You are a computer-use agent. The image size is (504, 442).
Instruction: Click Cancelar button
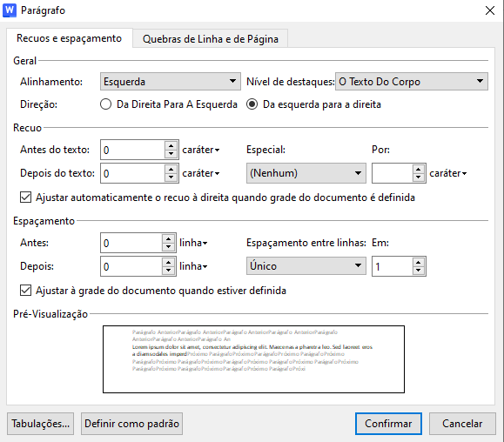pyautogui.click(x=462, y=424)
